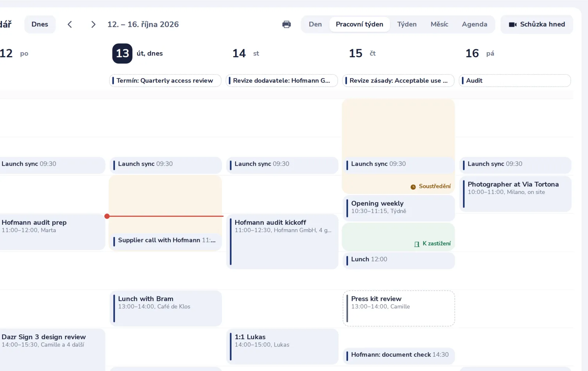Image resolution: width=588 pixels, height=371 pixels.
Task: Click the K zastižení availability block
Action: [x=398, y=237]
